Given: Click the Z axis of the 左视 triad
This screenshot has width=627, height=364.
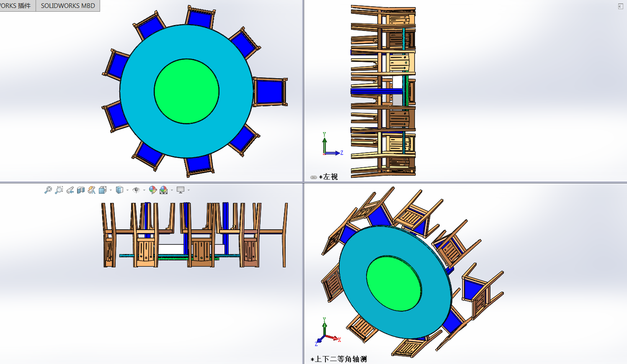Looking at the screenshot, I should 334,153.
